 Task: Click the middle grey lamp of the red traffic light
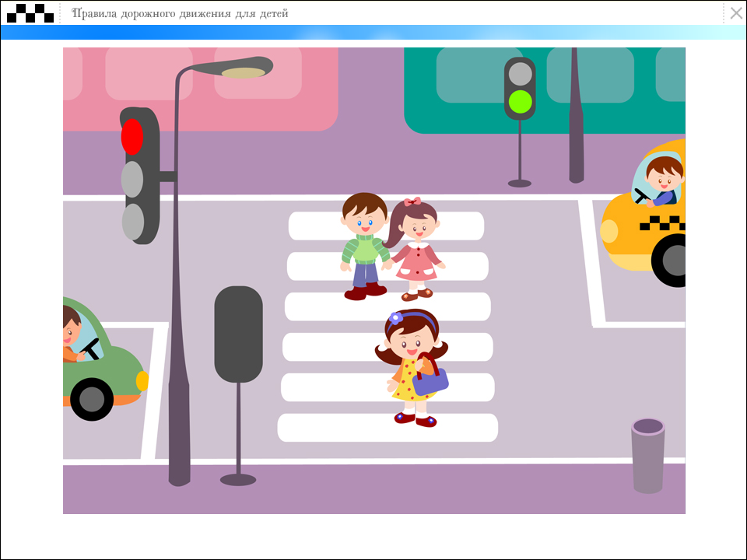132,180
